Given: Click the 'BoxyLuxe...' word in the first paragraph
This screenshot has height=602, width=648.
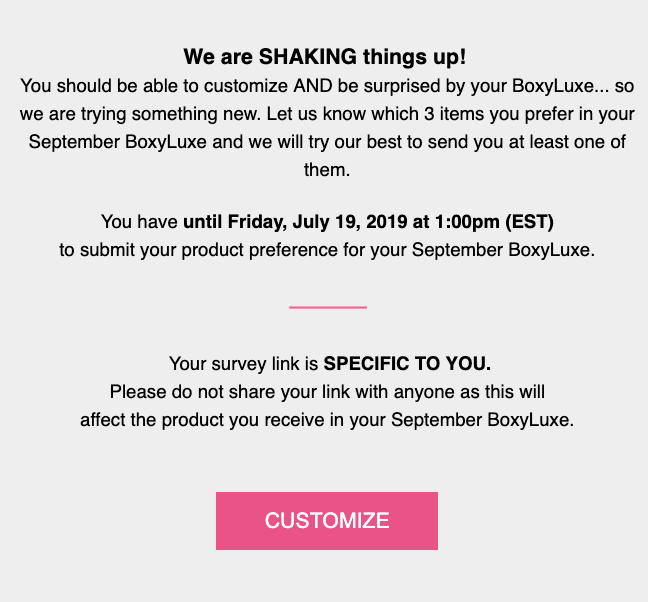Looking at the screenshot, I should (x=560, y=86).
